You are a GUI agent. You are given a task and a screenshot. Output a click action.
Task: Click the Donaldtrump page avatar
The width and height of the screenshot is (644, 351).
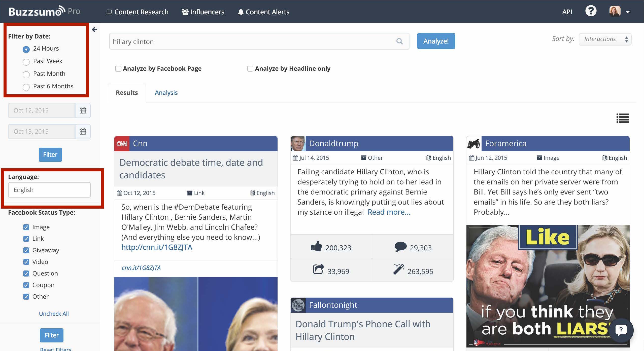point(298,144)
